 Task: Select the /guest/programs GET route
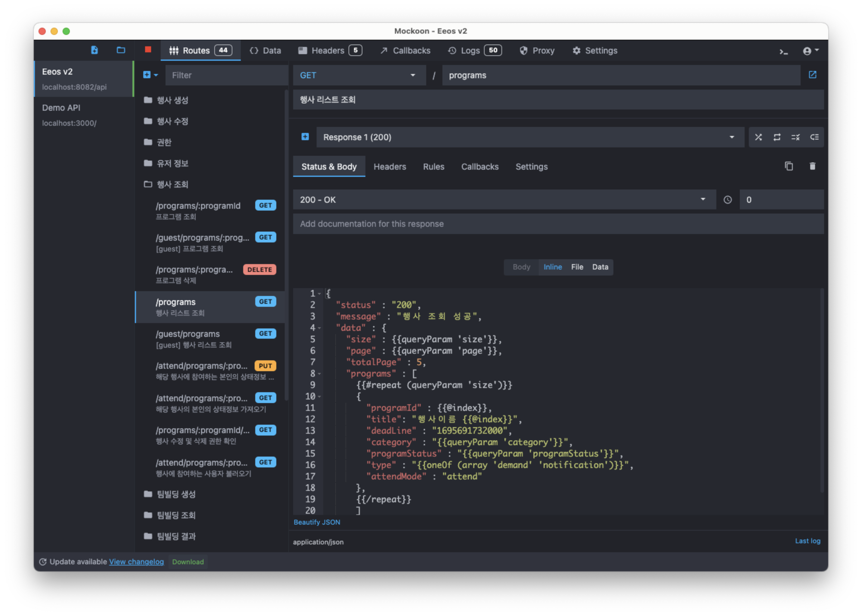click(x=209, y=339)
